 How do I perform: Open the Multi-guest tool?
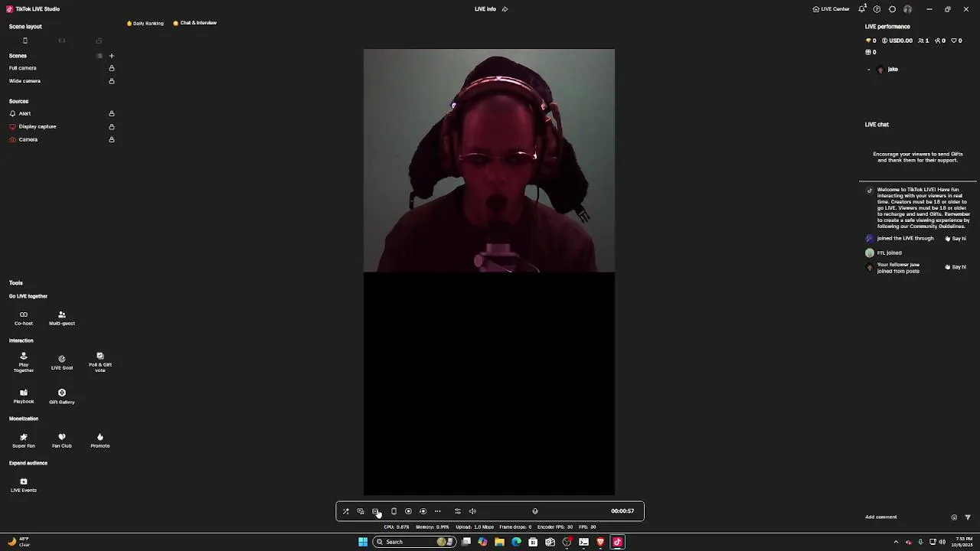point(62,318)
